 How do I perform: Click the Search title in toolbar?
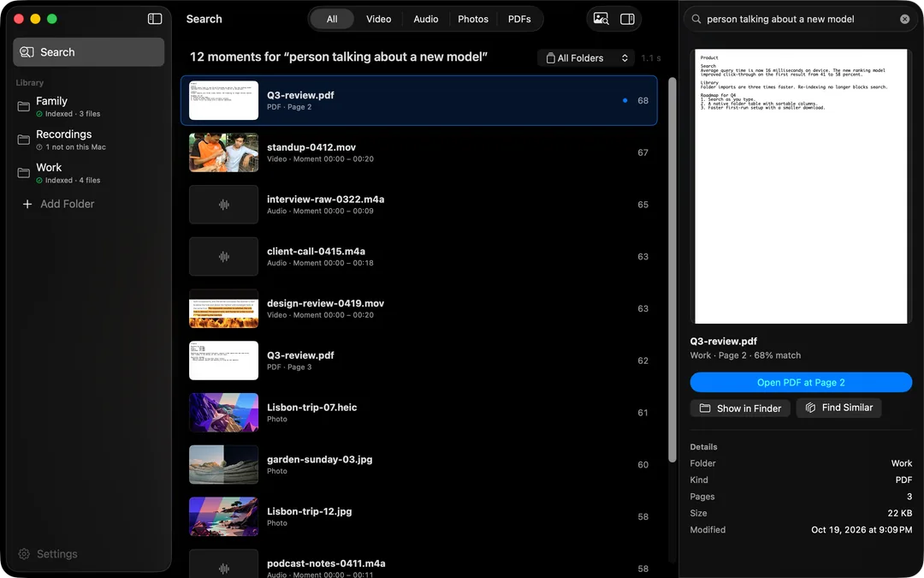204,19
